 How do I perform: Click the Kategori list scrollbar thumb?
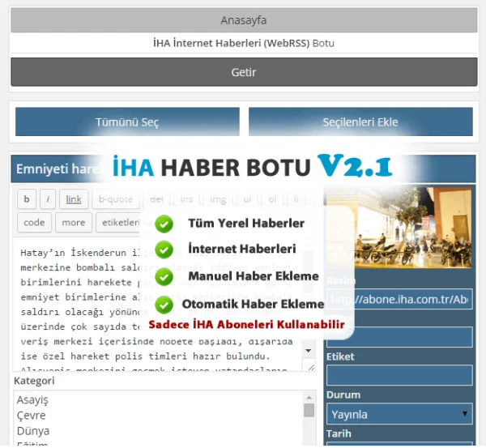pyautogui.click(x=309, y=410)
